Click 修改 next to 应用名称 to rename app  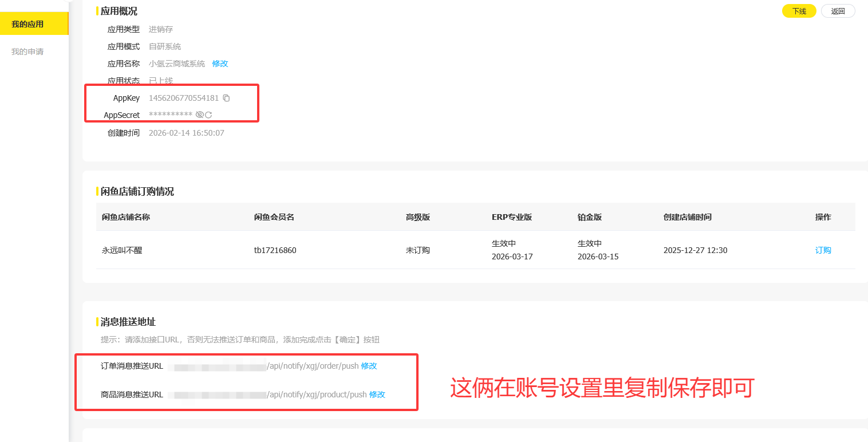pyautogui.click(x=220, y=64)
